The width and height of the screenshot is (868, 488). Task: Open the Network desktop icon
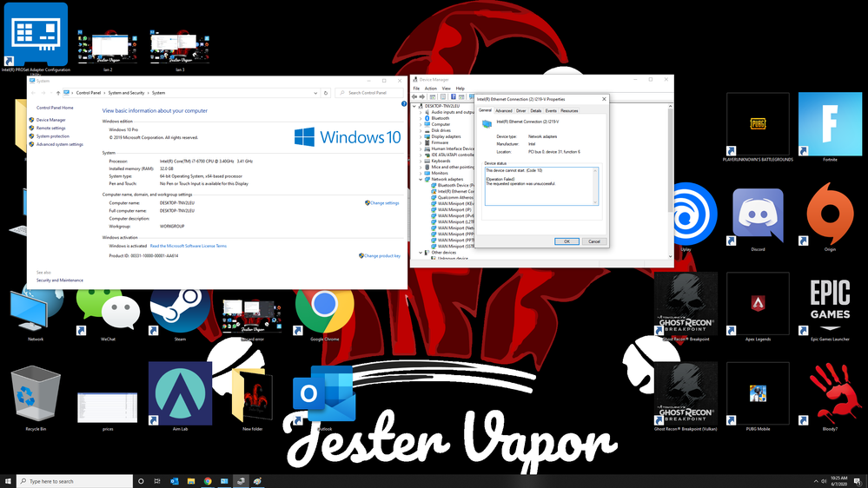(36, 313)
